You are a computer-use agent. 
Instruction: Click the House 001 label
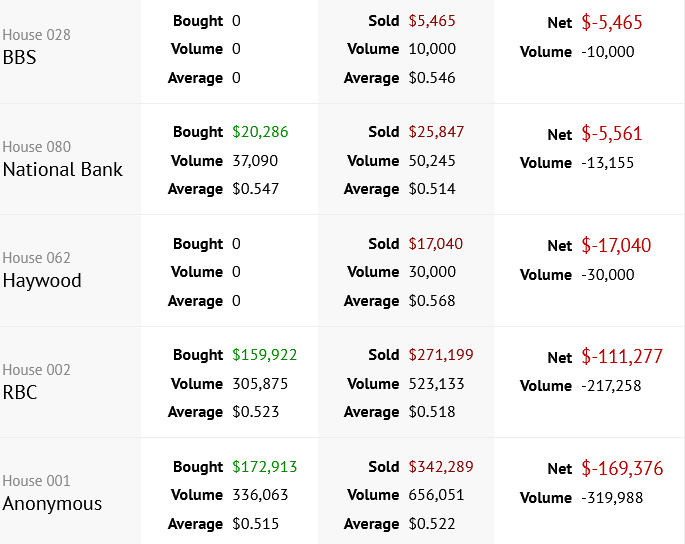pyautogui.click(x=36, y=481)
